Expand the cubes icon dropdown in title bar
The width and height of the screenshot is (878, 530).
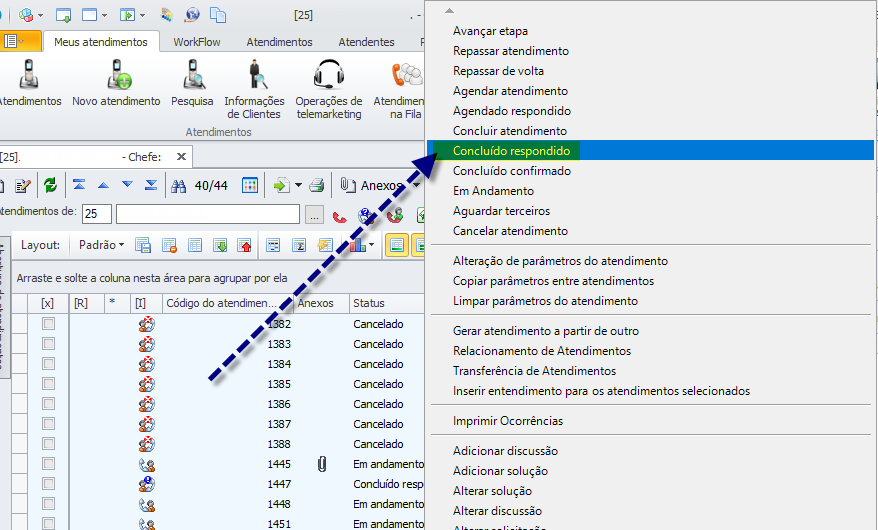pos(40,15)
